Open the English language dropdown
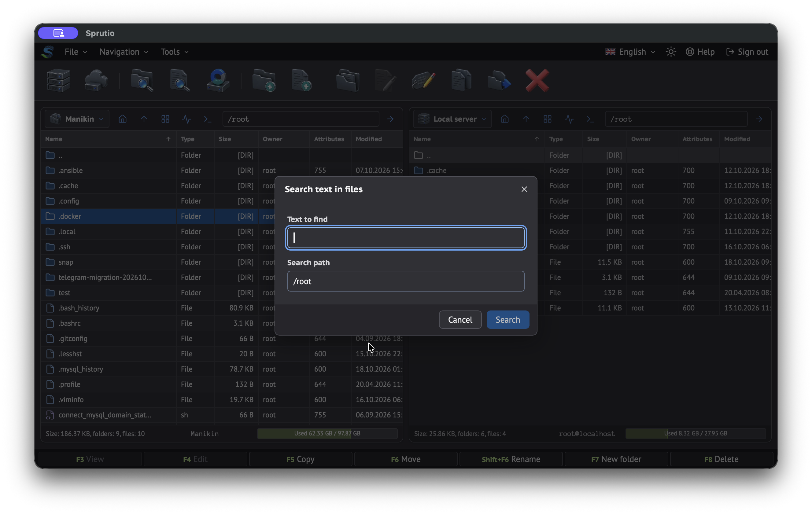The image size is (812, 514). pyautogui.click(x=630, y=52)
